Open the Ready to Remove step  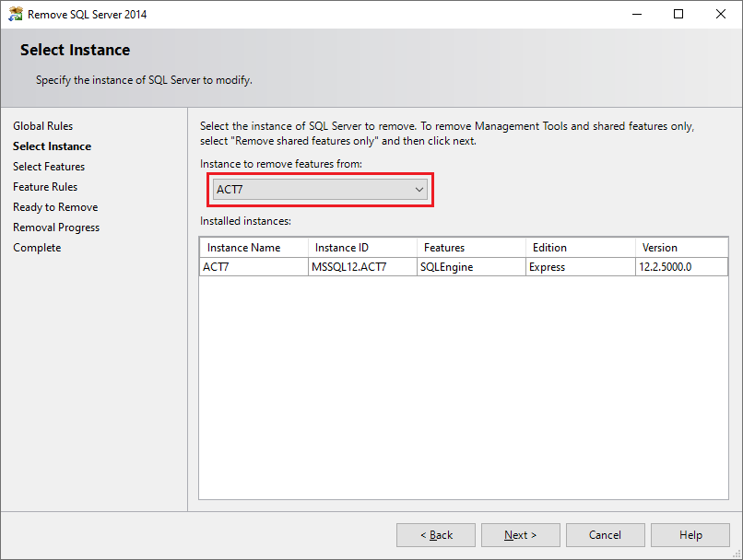pyautogui.click(x=55, y=206)
